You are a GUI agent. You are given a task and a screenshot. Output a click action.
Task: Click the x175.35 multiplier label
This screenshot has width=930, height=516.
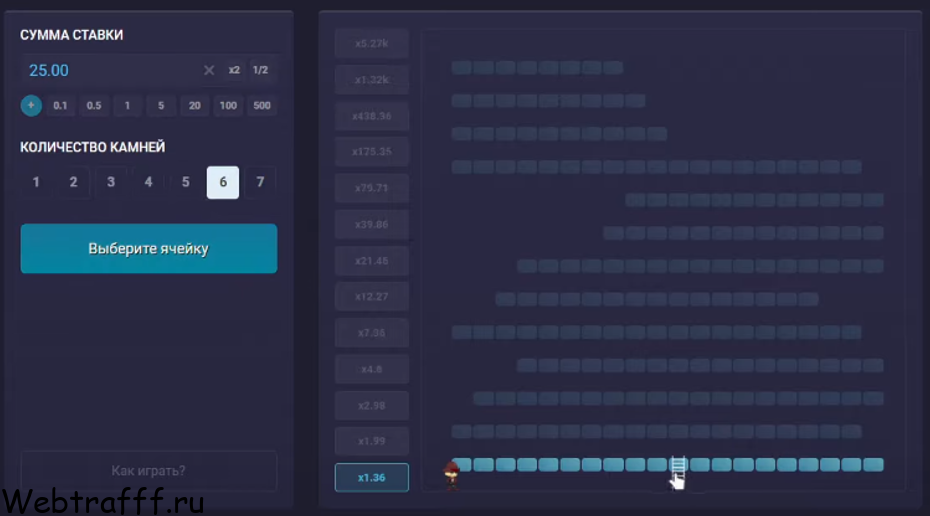click(372, 152)
